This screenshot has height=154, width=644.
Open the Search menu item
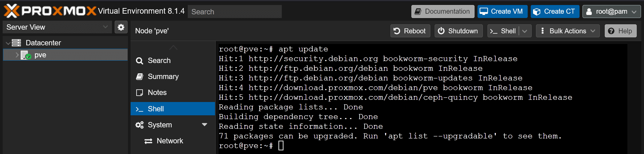(x=173, y=61)
